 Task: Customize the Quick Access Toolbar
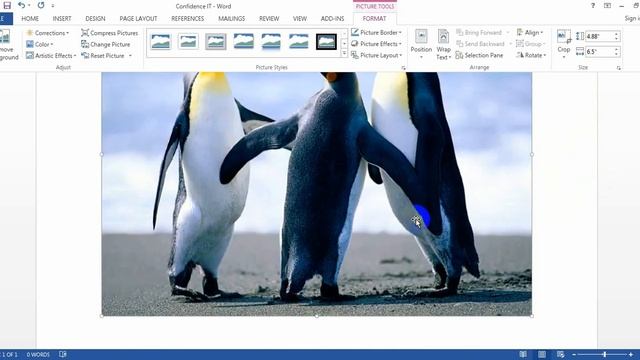point(53,6)
